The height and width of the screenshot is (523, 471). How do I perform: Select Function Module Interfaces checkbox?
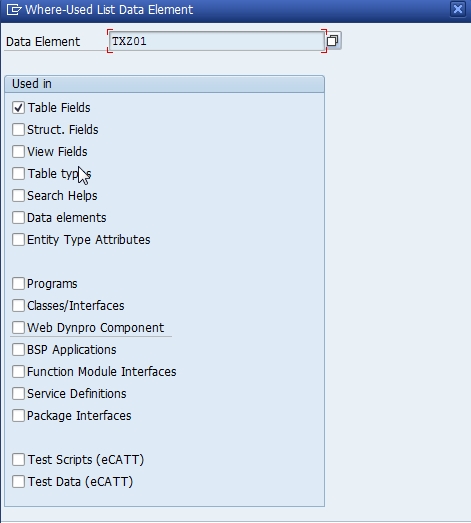(18, 372)
